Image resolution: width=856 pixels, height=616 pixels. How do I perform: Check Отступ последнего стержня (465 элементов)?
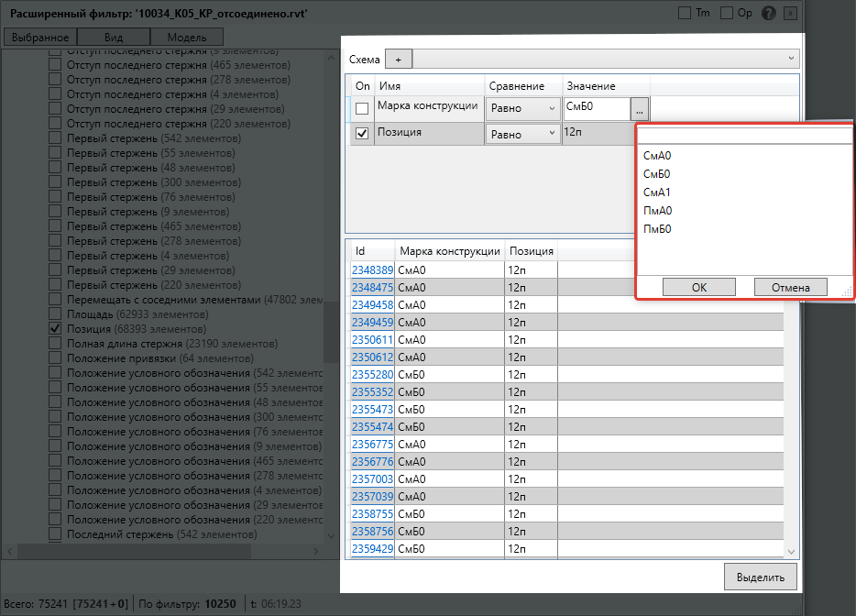click(55, 65)
